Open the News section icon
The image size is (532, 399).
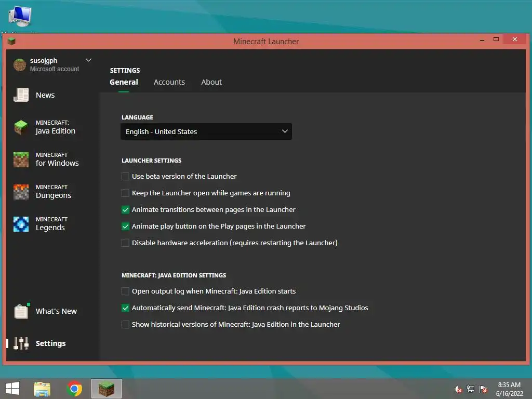[x=21, y=95]
